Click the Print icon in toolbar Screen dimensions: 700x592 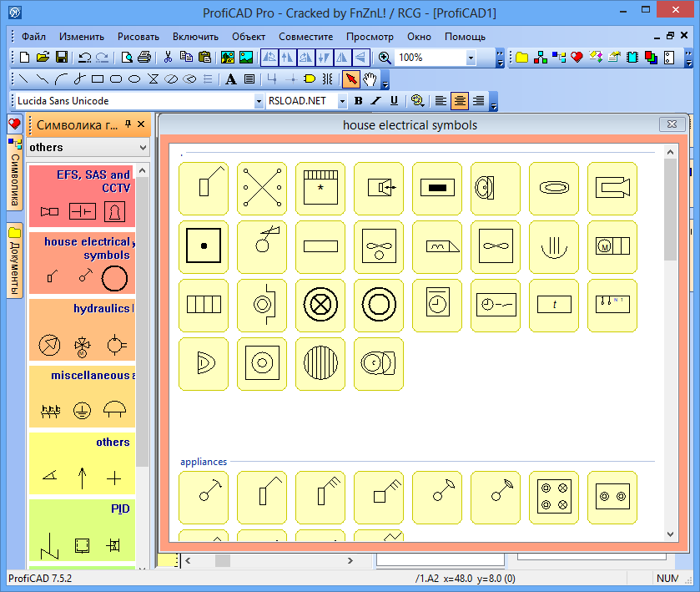(x=144, y=58)
